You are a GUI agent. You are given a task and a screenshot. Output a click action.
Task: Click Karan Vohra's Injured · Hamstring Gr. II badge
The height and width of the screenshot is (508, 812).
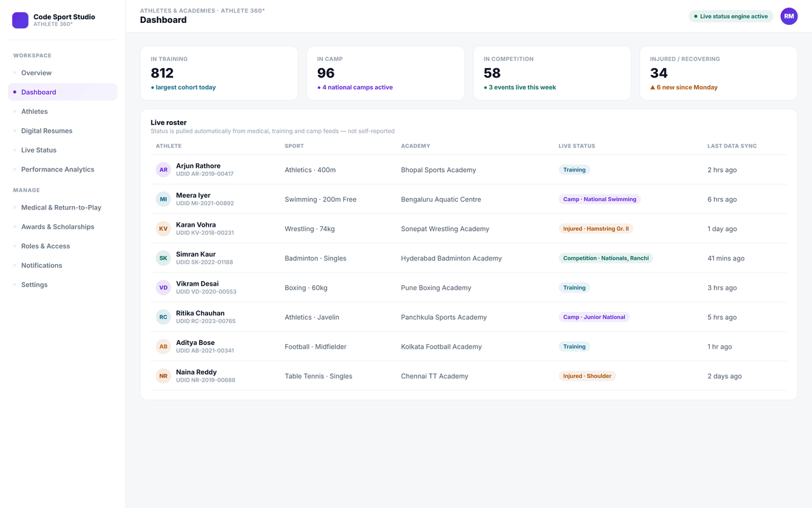pos(596,229)
